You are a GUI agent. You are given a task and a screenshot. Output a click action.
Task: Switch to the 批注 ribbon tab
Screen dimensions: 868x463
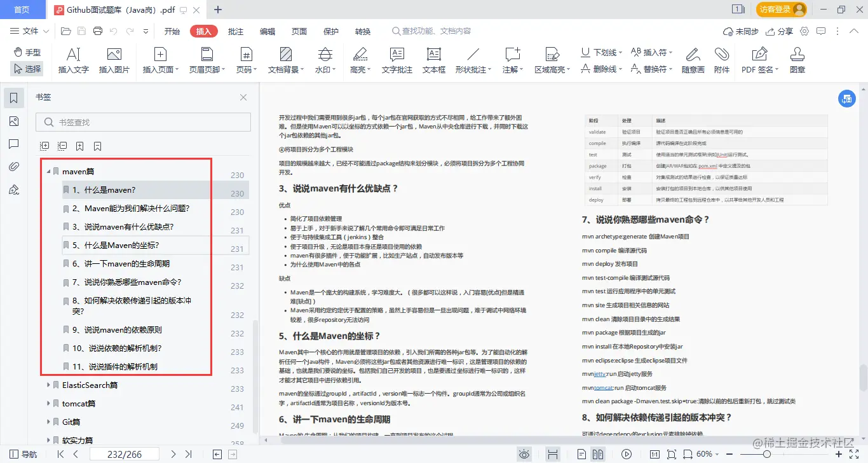coord(235,31)
